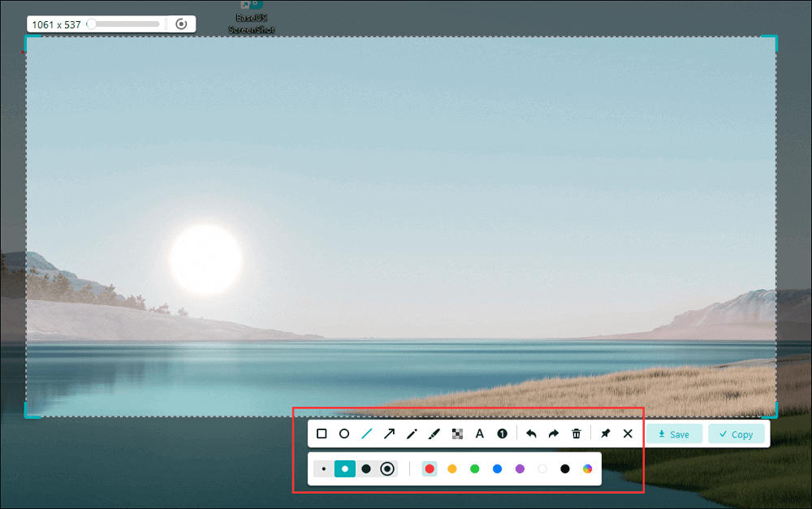Delete all annotations with trash icon
Screen dimensions: 812x509
point(576,434)
